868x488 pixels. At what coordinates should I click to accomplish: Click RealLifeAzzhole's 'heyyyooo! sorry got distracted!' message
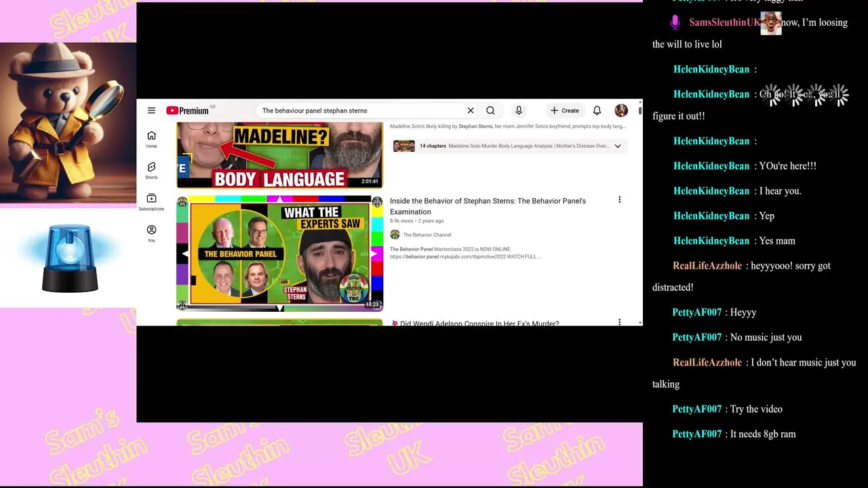741,277
